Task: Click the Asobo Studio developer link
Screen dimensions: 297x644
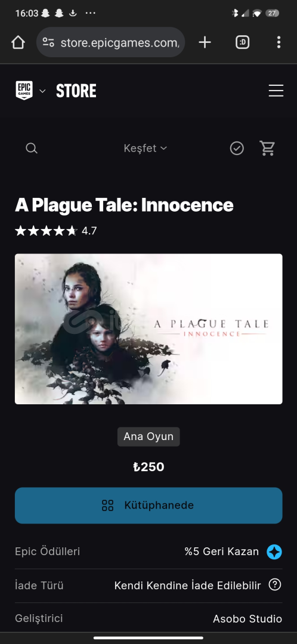Action: pyautogui.click(x=247, y=618)
